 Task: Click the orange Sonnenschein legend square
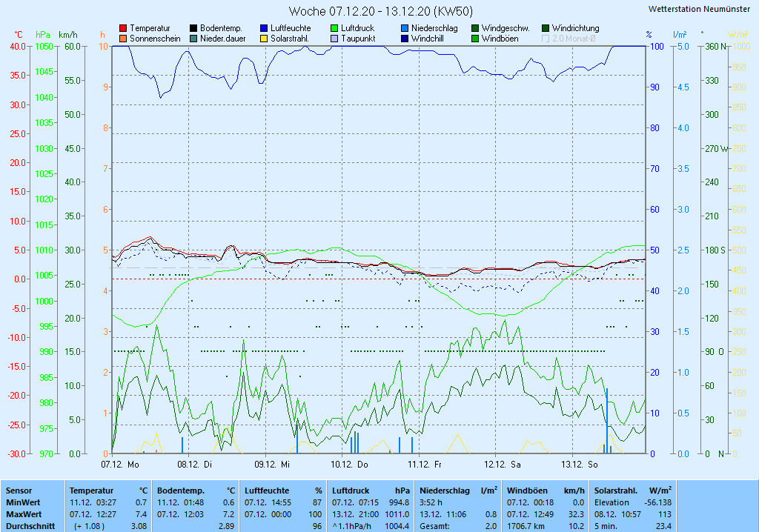click(124, 39)
